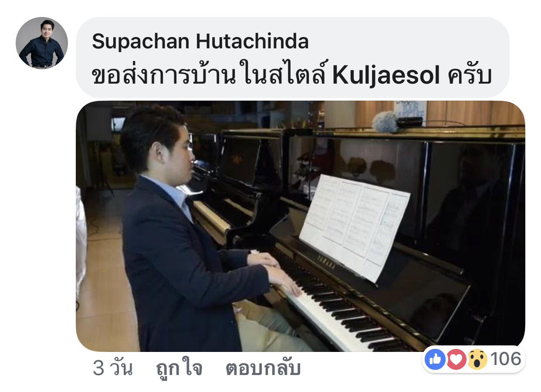Open the Supachan Hutachinda name link
This screenshot has width=541, height=392.
(200, 41)
